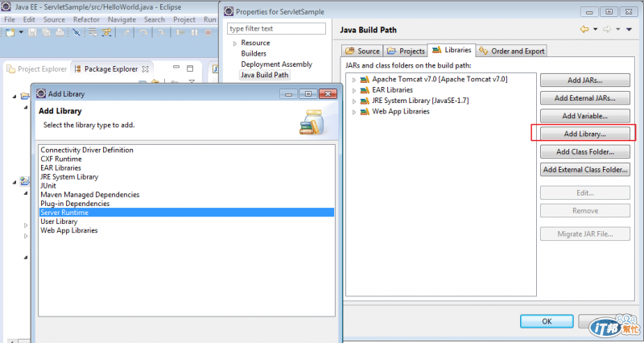644x343 pixels.
Task: Switch to the Package Explorer tab
Action: pyautogui.click(x=111, y=69)
